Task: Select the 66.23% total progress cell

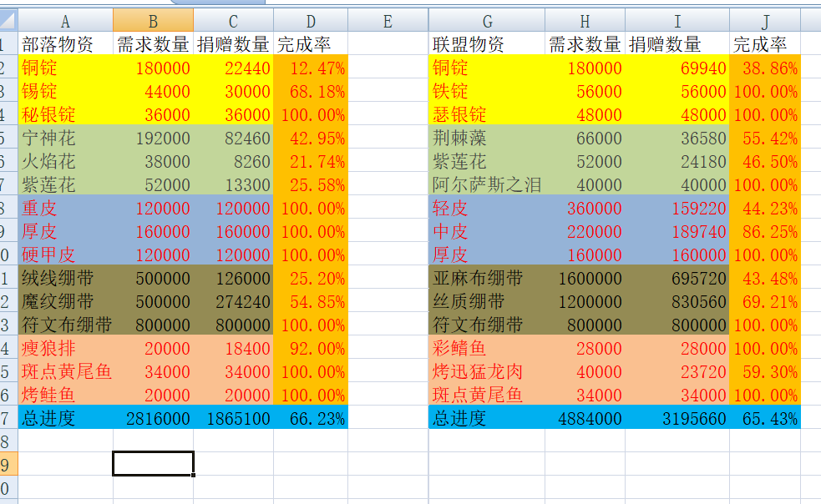Action: click(311, 418)
